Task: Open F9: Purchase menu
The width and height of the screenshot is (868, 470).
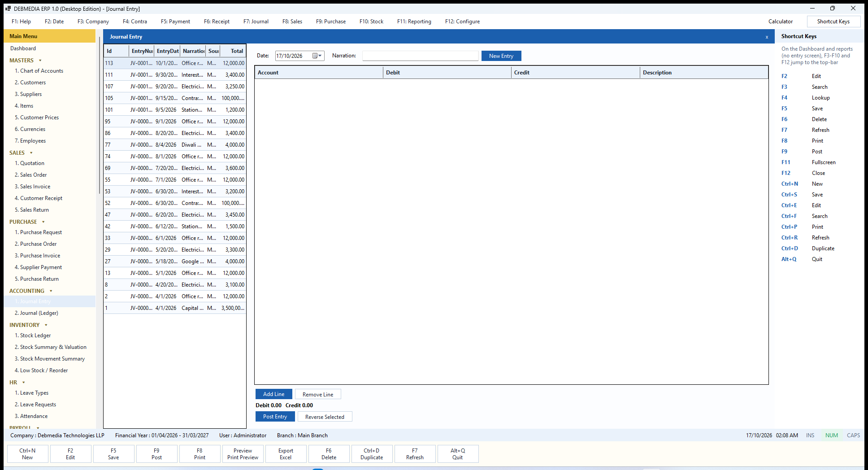Action: tap(331, 22)
